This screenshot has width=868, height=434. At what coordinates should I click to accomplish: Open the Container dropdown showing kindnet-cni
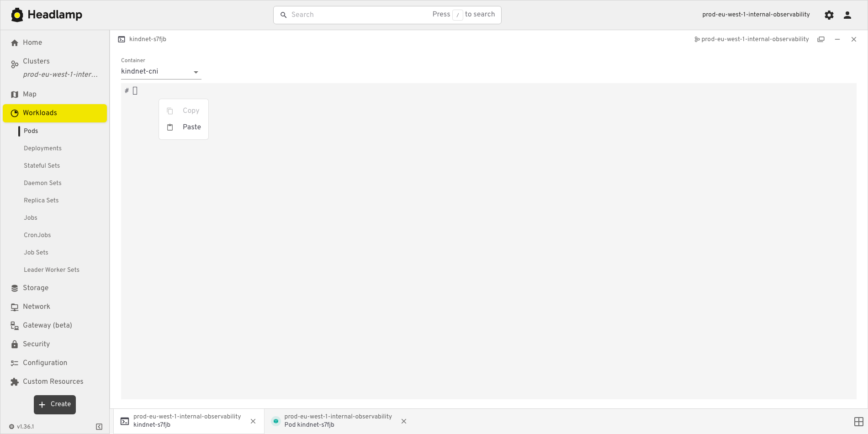click(161, 72)
